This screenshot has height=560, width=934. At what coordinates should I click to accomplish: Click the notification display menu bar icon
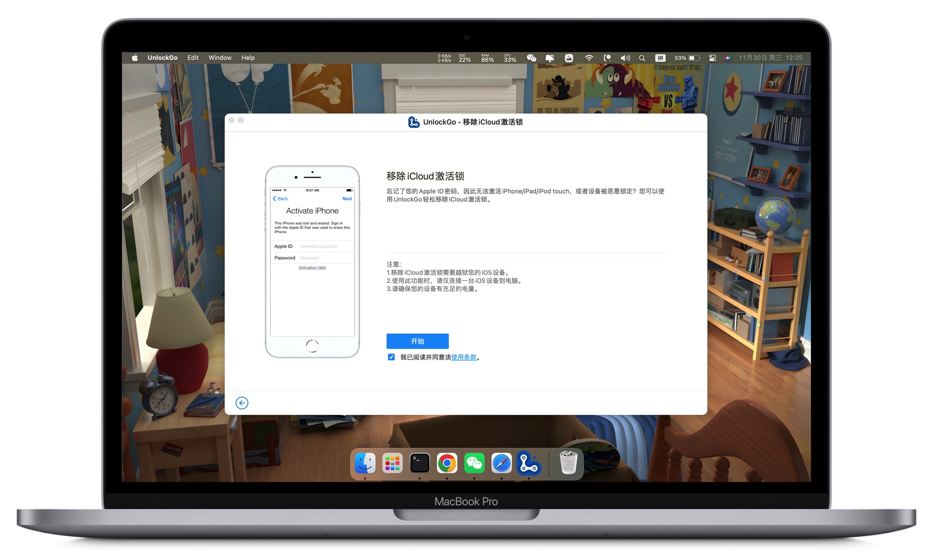click(x=550, y=58)
